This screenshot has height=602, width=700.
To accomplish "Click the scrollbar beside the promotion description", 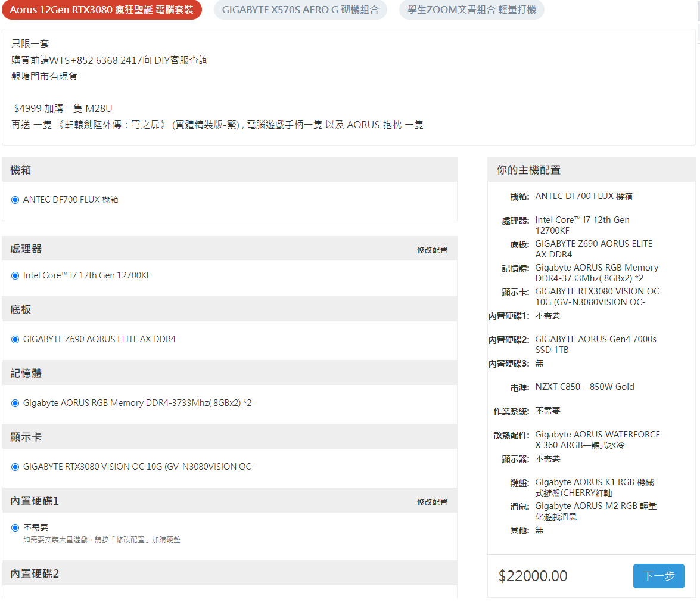I will pos(698,36).
